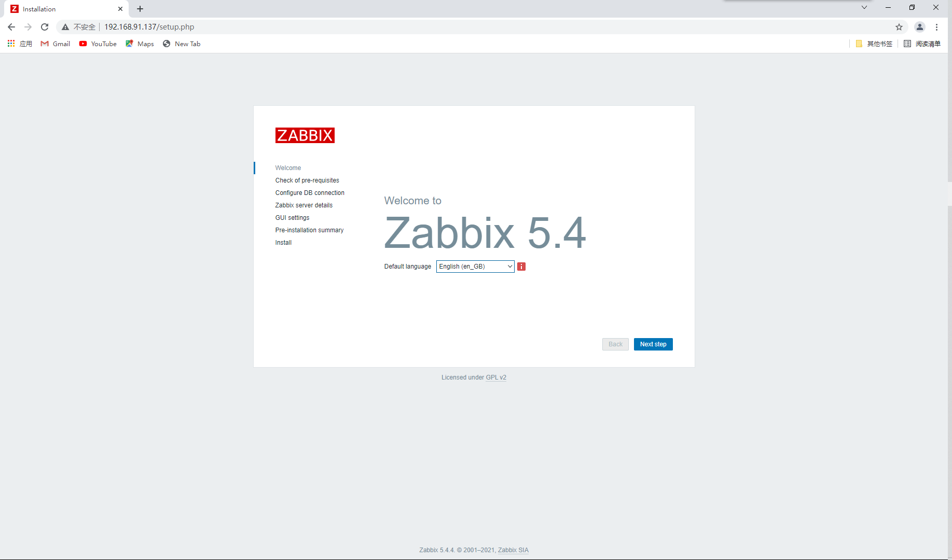Open the reading list
Viewport: 952px width, 560px height.
(x=922, y=44)
